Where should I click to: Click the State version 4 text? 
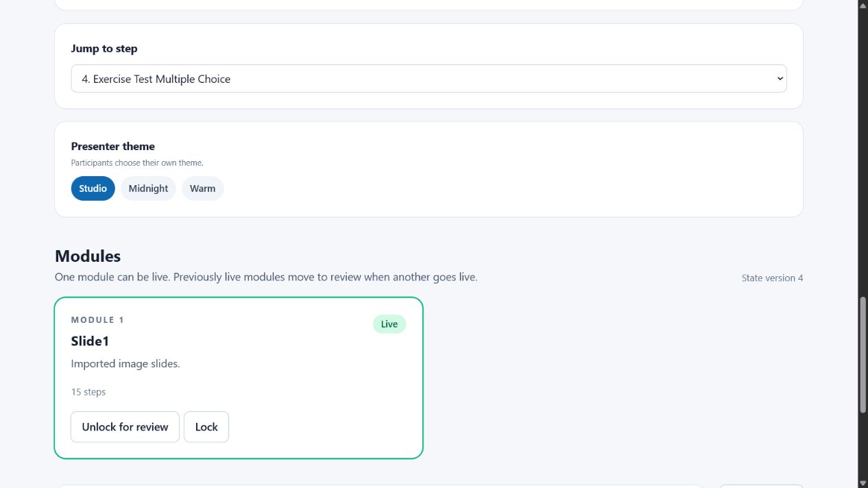(772, 278)
